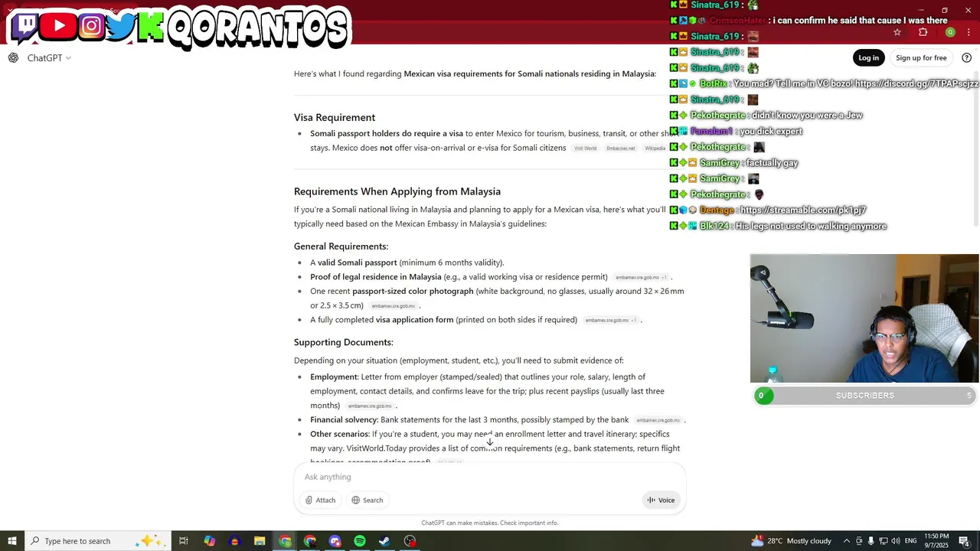Open embamex citation after 3.5 cm
980x551 pixels.
393,306
